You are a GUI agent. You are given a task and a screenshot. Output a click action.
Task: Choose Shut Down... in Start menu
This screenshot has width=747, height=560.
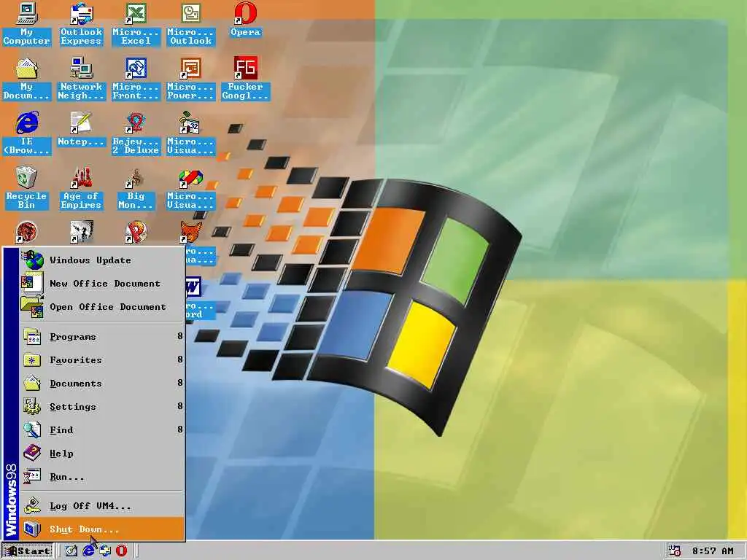[x=101, y=529]
